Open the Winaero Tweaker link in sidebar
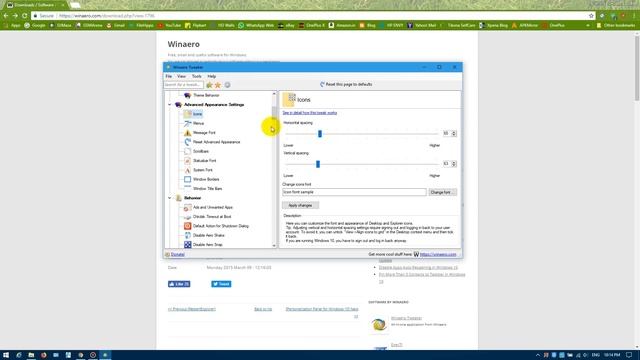640x360 pixels. pyautogui.click(x=406, y=318)
